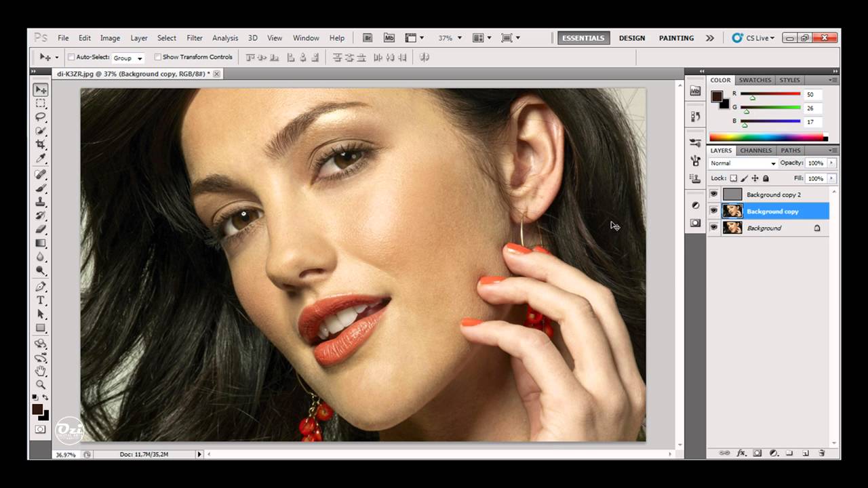Add a layer mask to Background copy
The height and width of the screenshot is (488, 868).
point(757,453)
